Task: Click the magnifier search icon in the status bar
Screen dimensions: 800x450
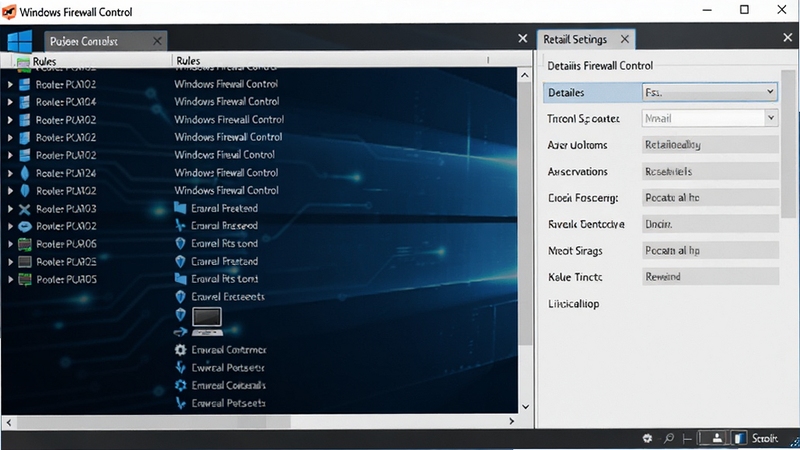Action: (668, 438)
